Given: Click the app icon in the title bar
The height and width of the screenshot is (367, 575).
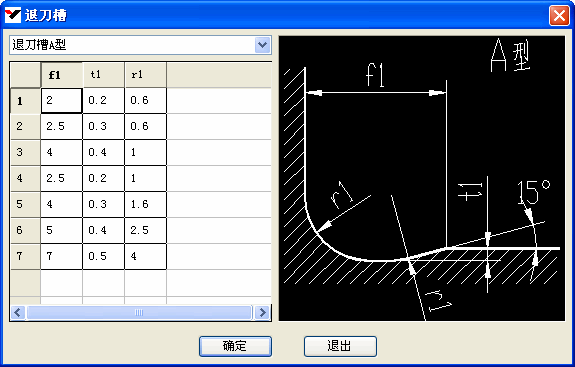Looking at the screenshot, I should point(13,15).
